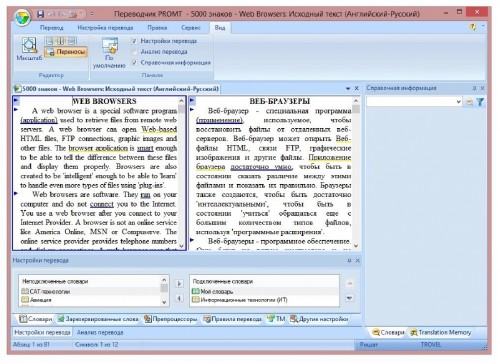The width and height of the screenshot is (500, 364).
Task: Select the Другие настройки tab
Action: 319,319
